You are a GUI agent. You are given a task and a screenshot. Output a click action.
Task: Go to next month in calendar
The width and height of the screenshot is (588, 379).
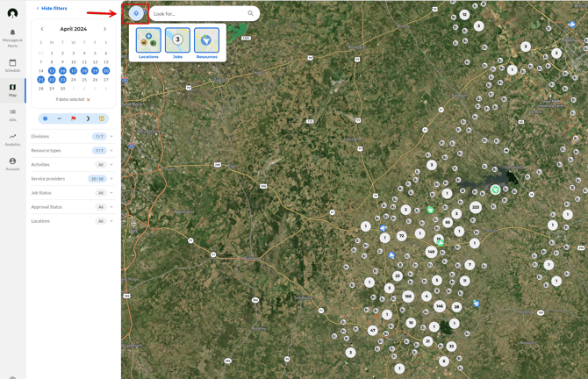click(105, 29)
